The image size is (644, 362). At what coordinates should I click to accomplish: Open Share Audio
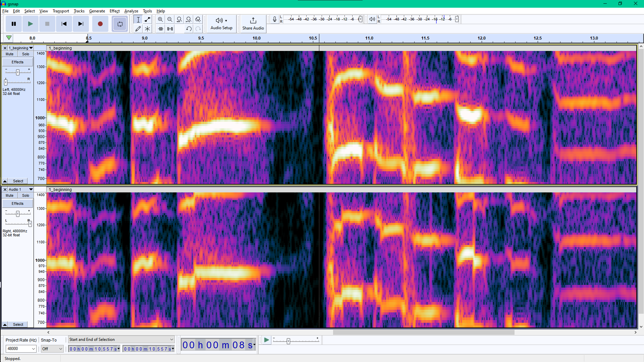pyautogui.click(x=253, y=23)
